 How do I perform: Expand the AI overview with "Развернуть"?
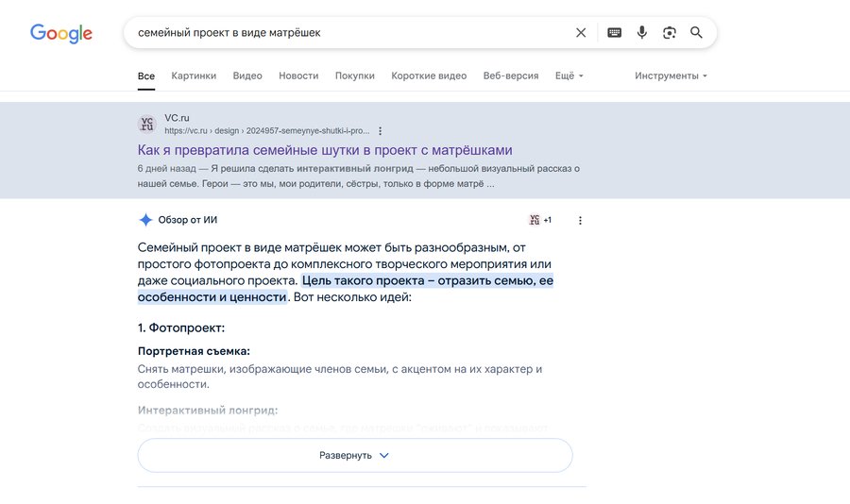[x=354, y=455]
